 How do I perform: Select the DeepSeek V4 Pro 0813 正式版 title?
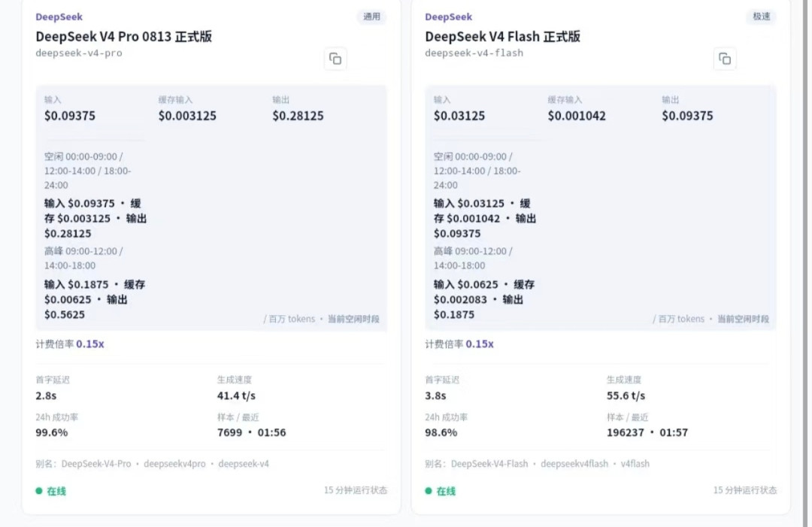click(124, 37)
